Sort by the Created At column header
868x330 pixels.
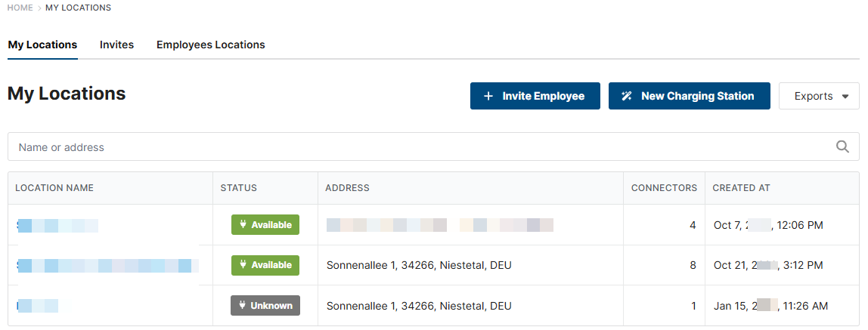741,188
